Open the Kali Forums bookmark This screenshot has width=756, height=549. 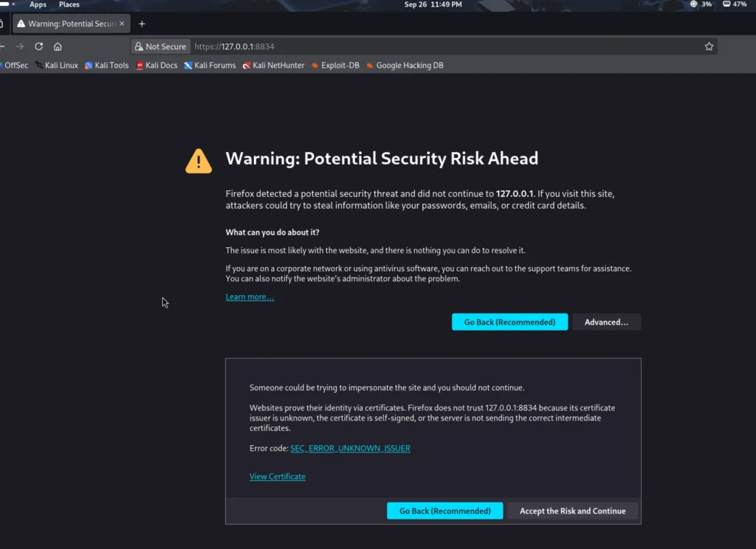pyautogui.click(x=210, y=66)
